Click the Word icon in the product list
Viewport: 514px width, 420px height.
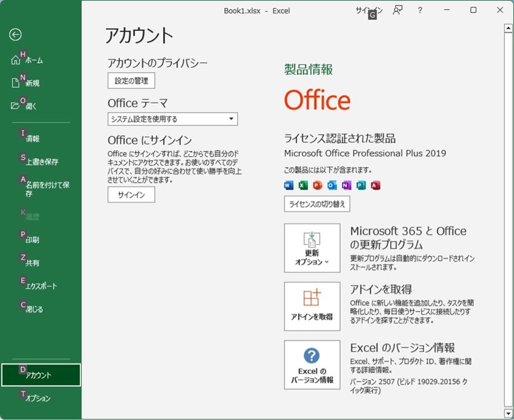point(288,186)
